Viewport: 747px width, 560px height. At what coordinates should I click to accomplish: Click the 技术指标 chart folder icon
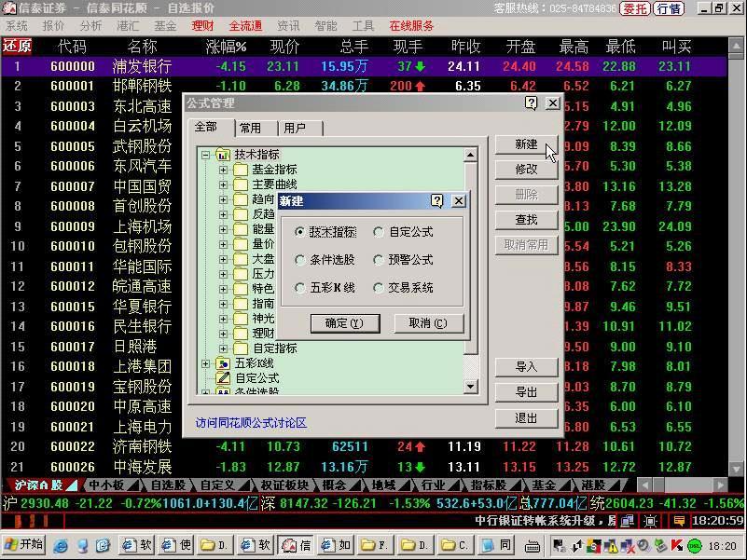pyautogui.click(x=223, y=155)
